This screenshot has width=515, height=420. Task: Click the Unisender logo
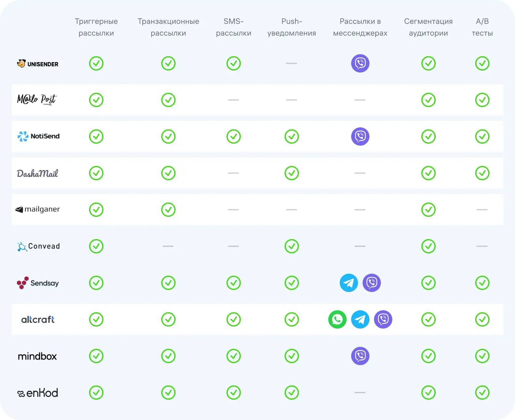coord(38,64)
